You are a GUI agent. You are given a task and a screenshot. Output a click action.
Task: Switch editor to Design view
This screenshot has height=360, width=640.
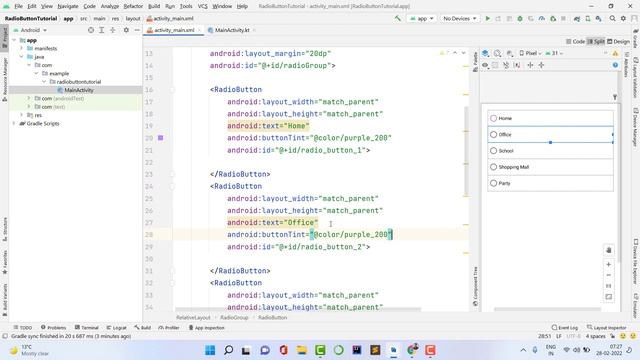[618, 41]
